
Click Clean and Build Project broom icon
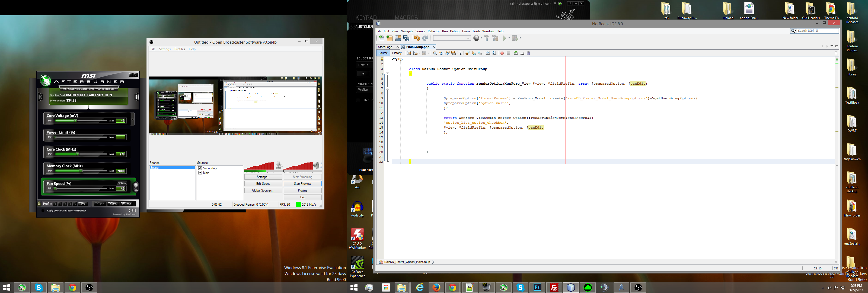(x=495, y=39)
